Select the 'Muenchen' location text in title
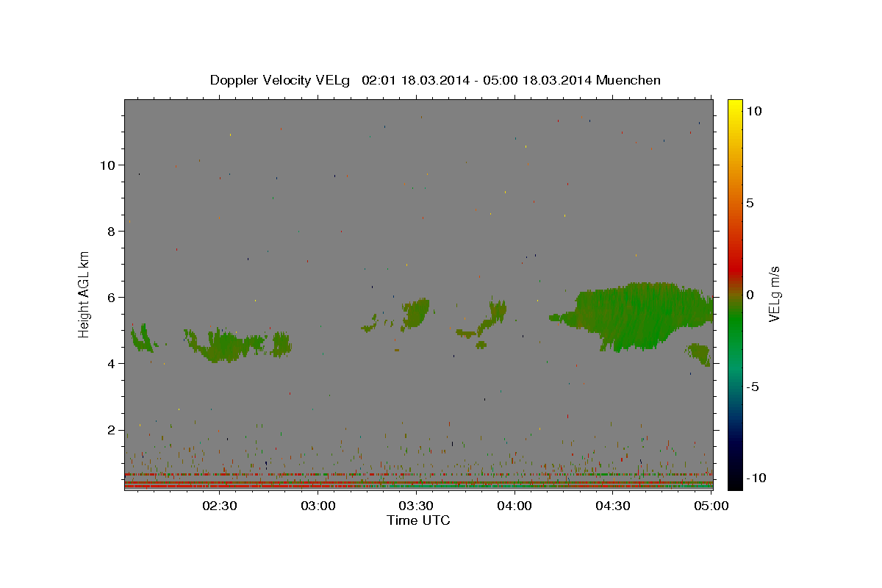 tap(628, 80)
